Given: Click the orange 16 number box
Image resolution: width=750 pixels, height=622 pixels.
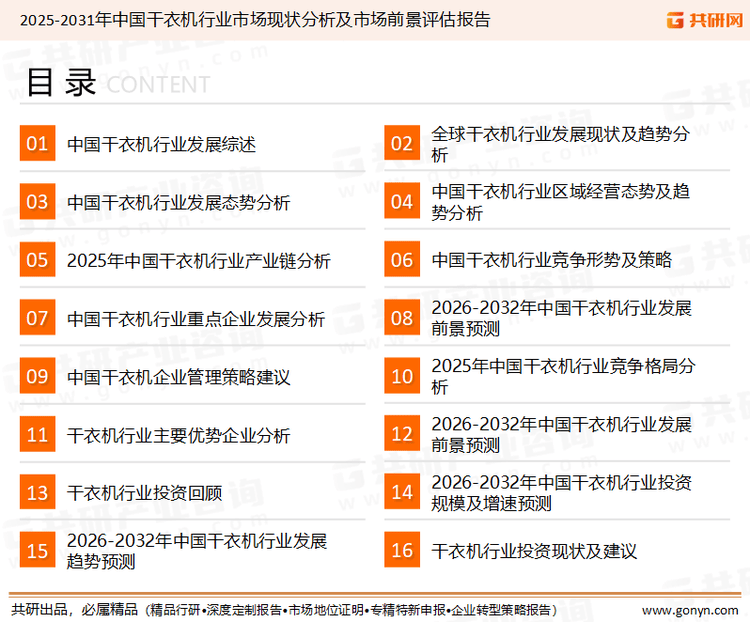Looking at the screenshot, I should [402, 550].
